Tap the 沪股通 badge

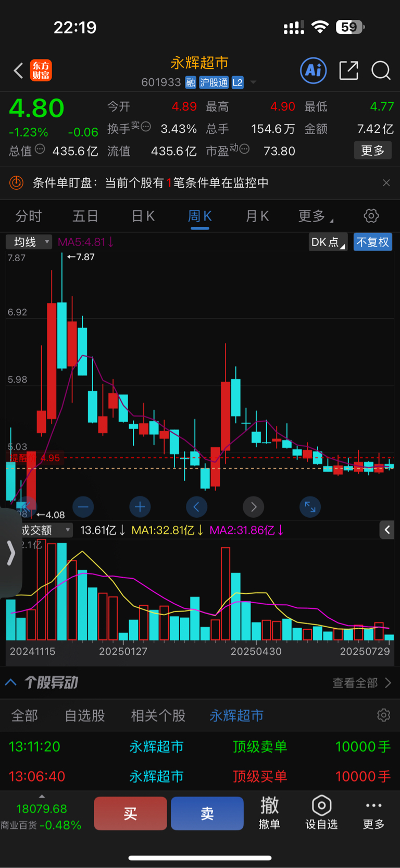214,82
